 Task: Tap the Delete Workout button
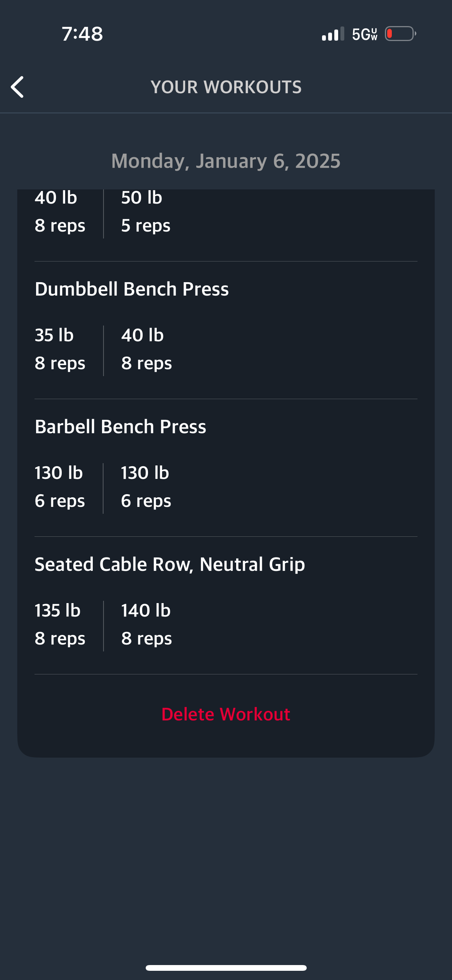pos(226,714)
